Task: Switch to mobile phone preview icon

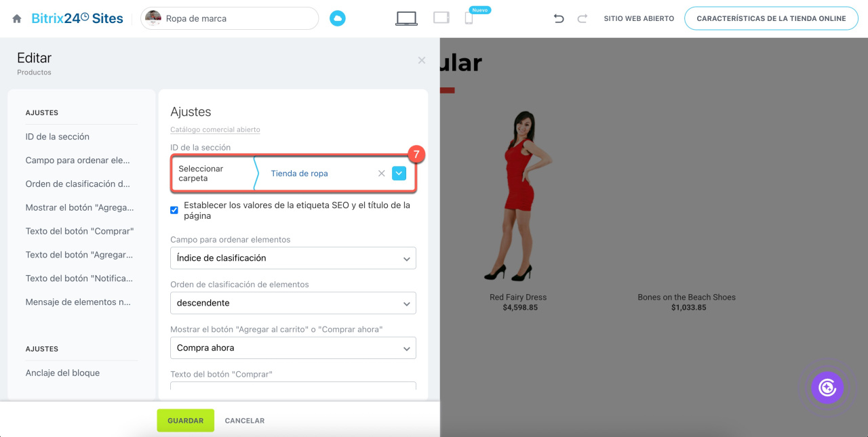Action: coord(469,19)
